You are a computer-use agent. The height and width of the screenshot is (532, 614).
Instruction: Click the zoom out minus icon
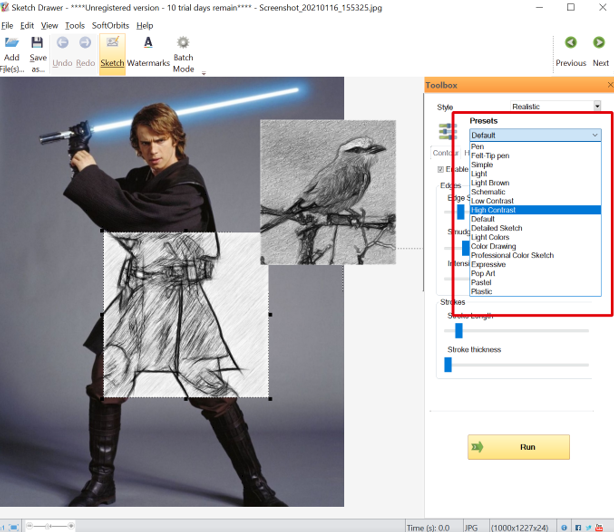tap(29, 526)
